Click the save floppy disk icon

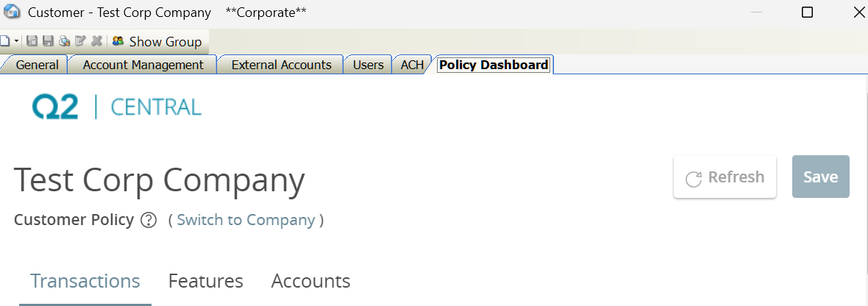pyautogui.click(x=48, y=41)
